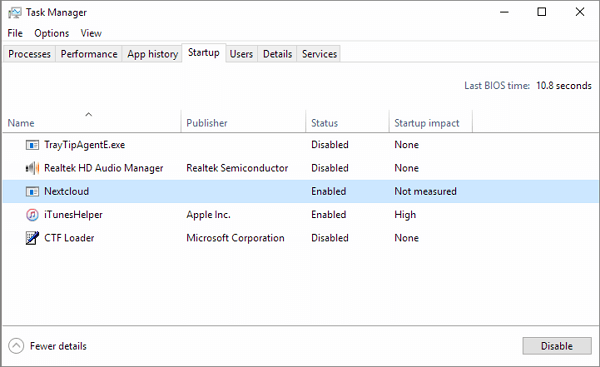Image resolution: width=600 pixels, height=367 pixels.
Task: Open the Options menu
Action: [52, 33]
